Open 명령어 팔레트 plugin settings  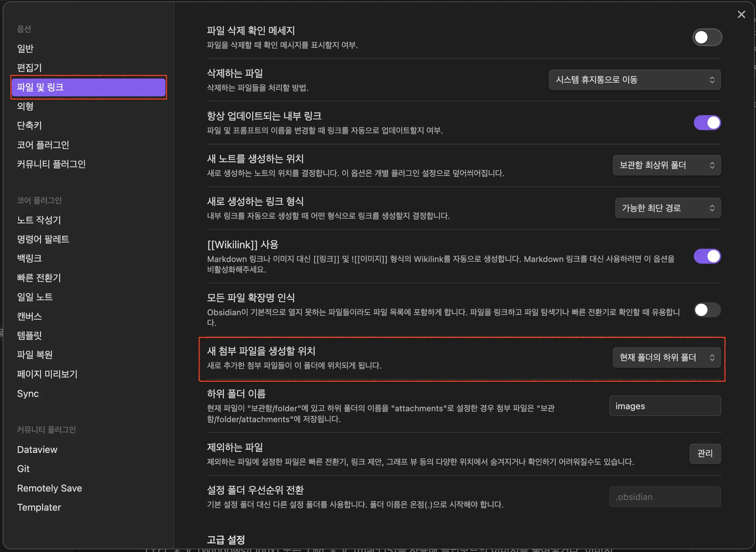click(x=89, y=239)
